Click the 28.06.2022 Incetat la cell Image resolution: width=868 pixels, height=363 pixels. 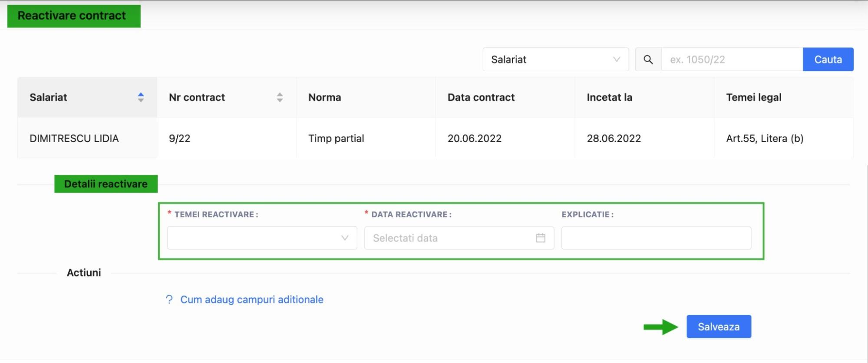pos(644,138)
